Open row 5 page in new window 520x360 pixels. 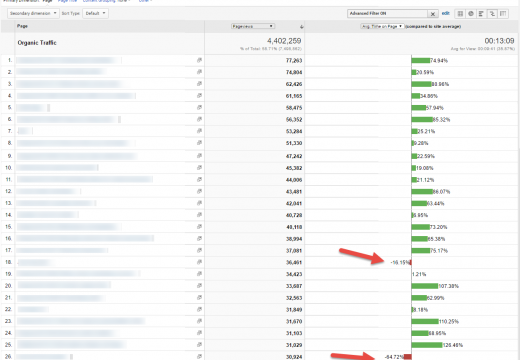[x=199, y=107]
